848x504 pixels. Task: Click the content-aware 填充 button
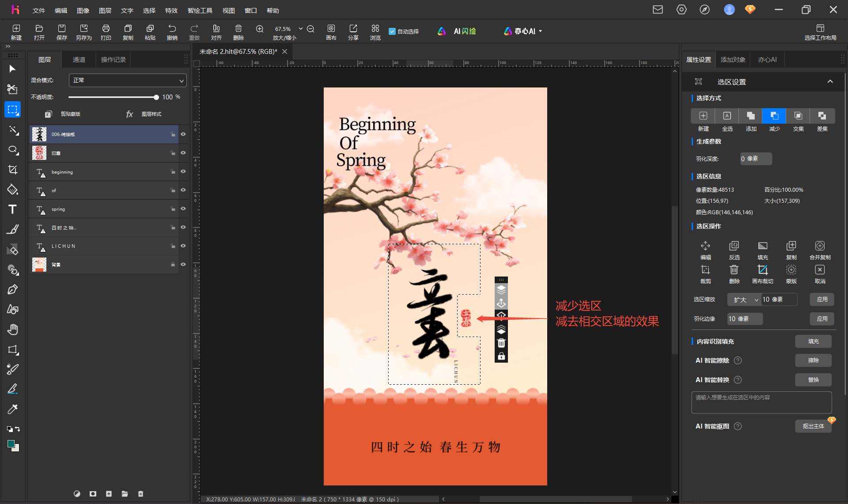pos(813,341)
